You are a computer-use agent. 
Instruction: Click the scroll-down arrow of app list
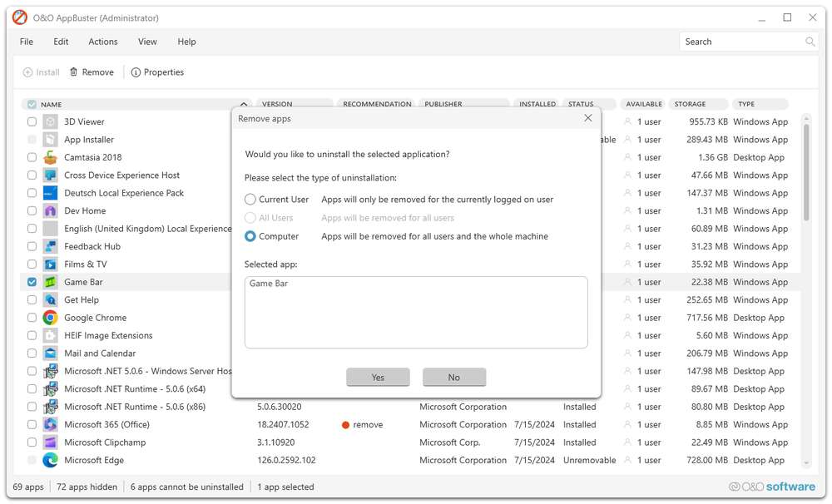806,463
